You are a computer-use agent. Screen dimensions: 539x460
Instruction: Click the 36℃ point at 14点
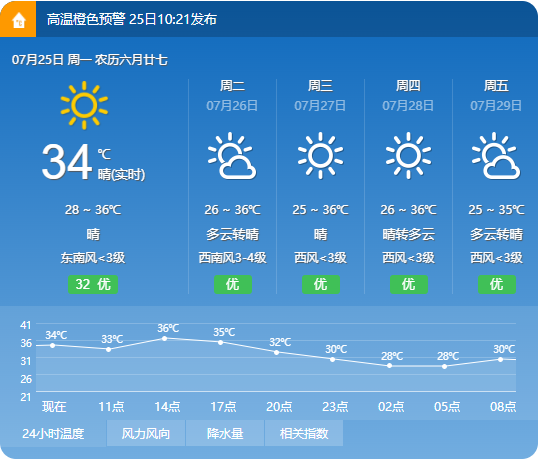(164, 339)
